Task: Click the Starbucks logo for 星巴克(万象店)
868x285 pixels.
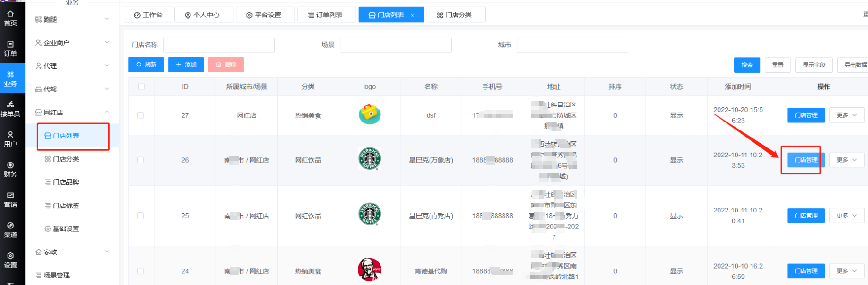Action: [369, 159]
